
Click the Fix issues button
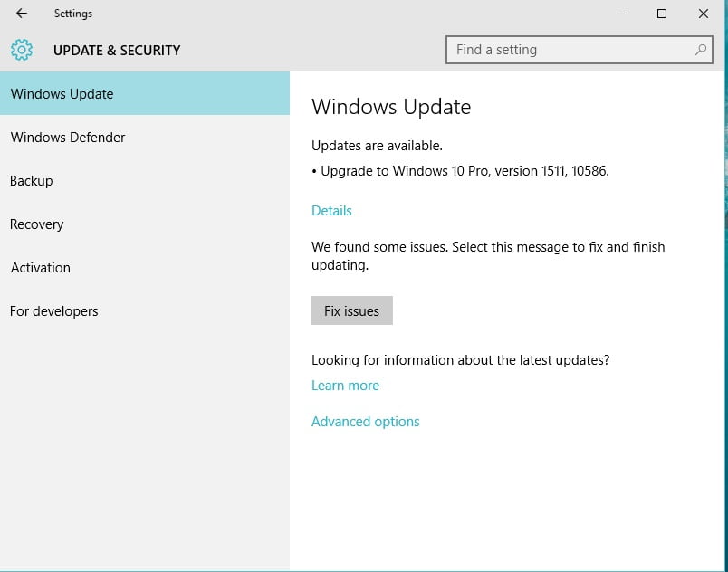pyautogui.click(x=352, y=310)
